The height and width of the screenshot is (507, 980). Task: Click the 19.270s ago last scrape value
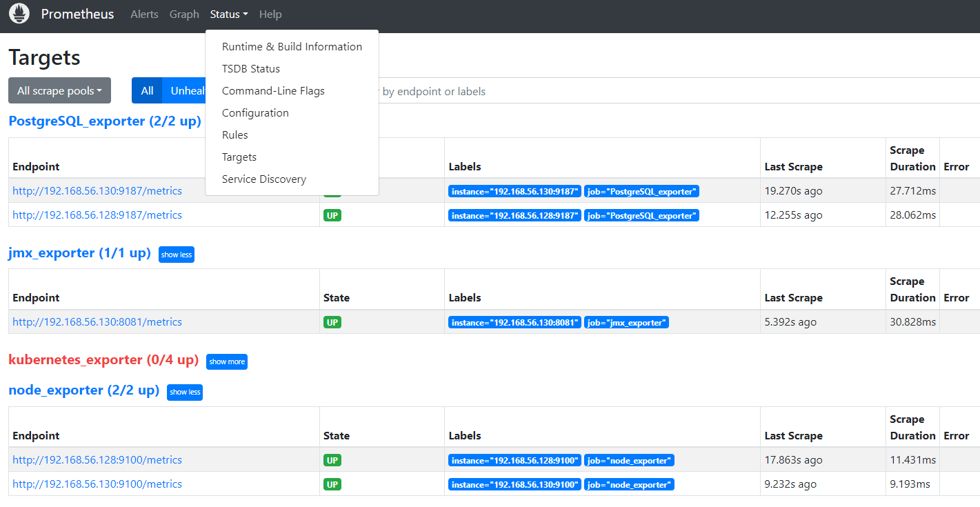click(793, 191)
